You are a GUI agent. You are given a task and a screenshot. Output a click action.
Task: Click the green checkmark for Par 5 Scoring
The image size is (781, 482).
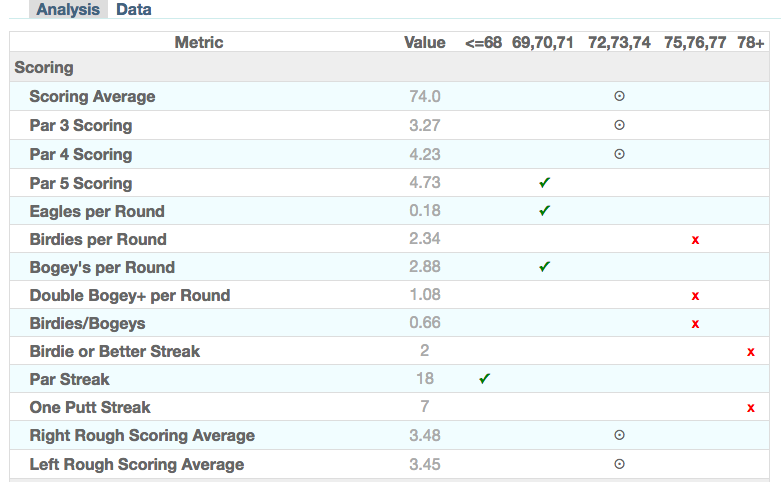click(544, 183)
